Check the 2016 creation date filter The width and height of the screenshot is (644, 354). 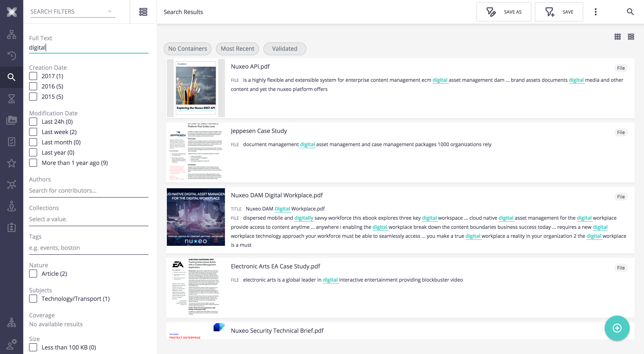click(x=33, y=86)
